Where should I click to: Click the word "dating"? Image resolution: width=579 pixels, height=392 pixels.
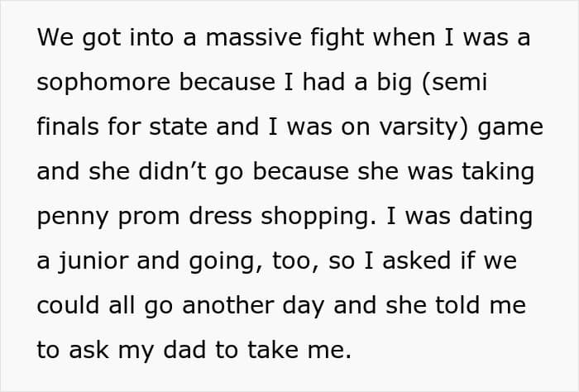click(498, 217)
